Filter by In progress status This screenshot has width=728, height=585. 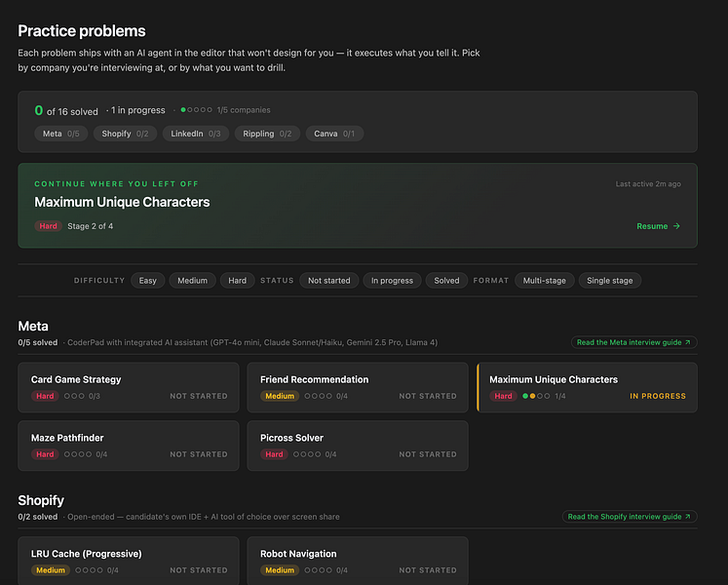[392, 281]
